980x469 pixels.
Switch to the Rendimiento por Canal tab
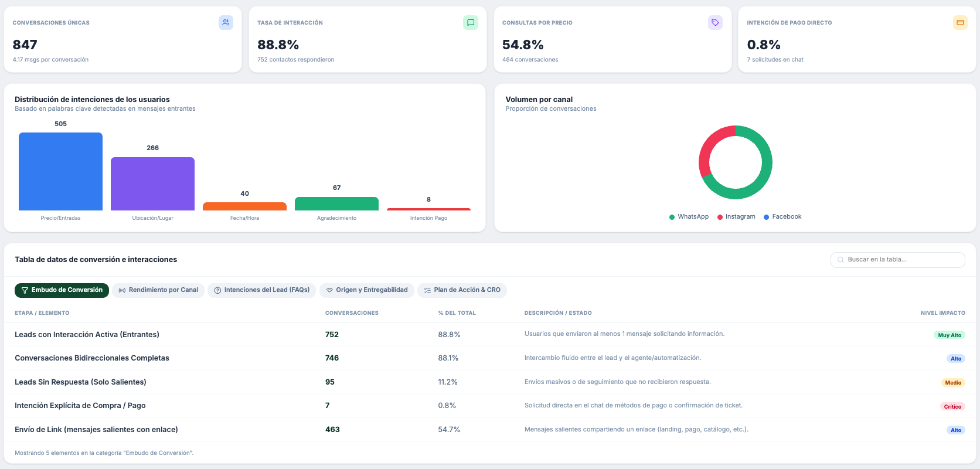pyautogui.click(x=158, y=290)
